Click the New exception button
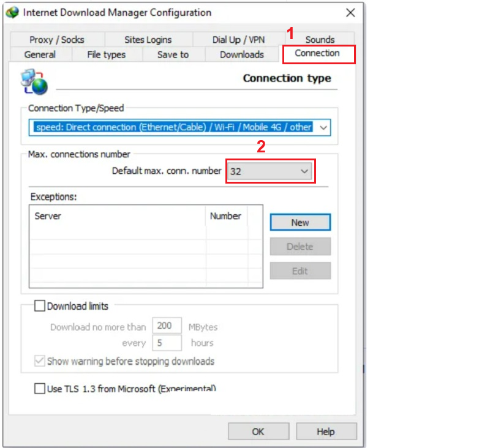This screenshot has height=448, width=490. 300,223
